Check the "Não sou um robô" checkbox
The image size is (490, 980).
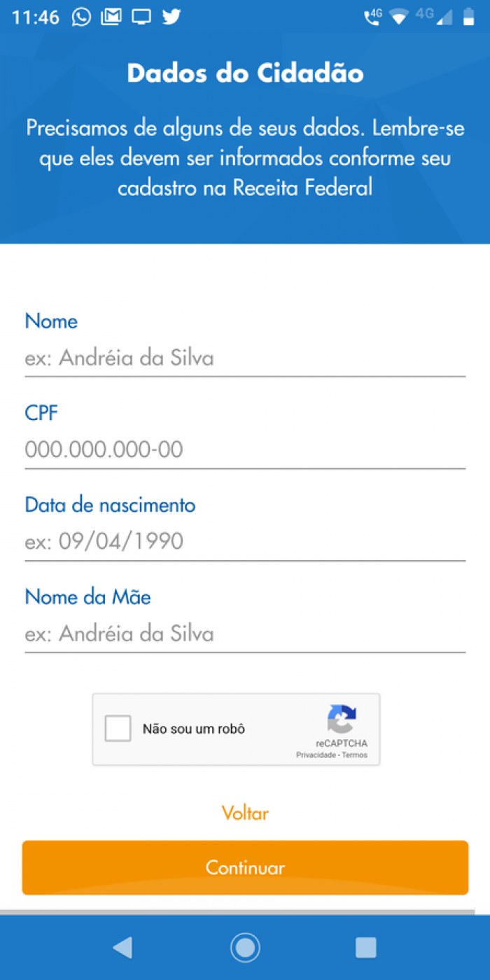coord(118,729)
